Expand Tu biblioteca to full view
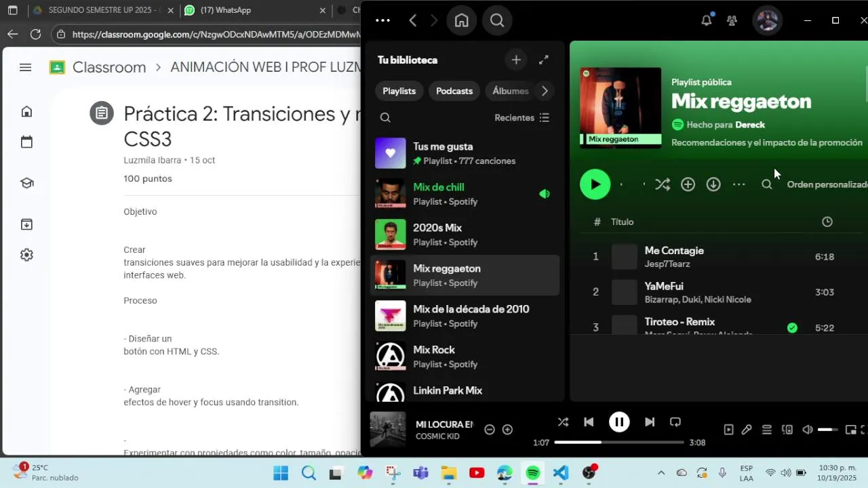The height and width of the screenshot is (488, 868). pyautogui.click(x=544, y=60)
